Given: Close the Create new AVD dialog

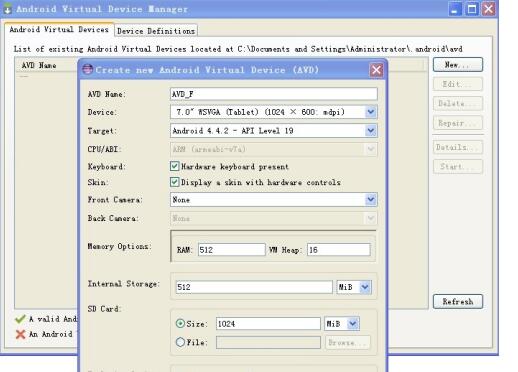Looking at the screenshot, I should pos(376,70).
